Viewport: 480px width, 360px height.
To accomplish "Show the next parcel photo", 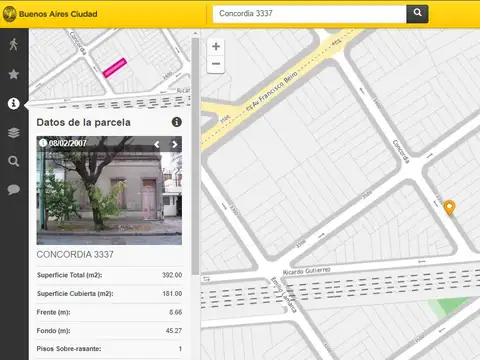I will tap(175, 144).
